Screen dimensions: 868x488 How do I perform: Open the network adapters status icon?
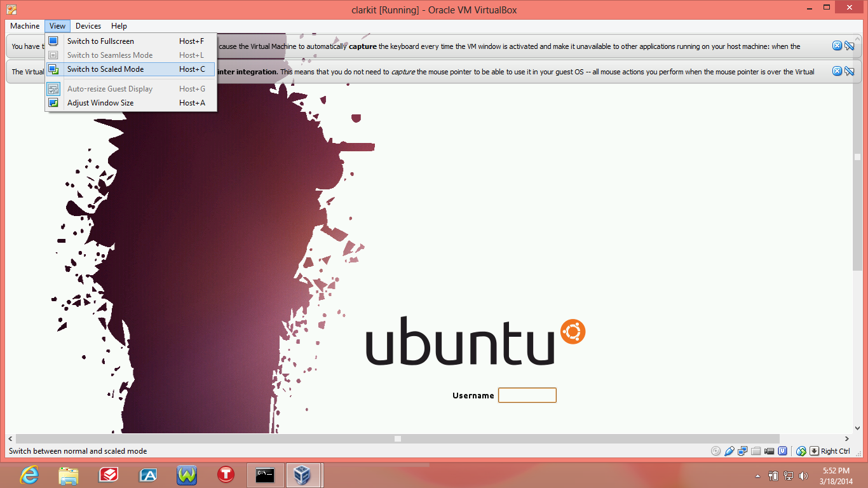[742, 451]
